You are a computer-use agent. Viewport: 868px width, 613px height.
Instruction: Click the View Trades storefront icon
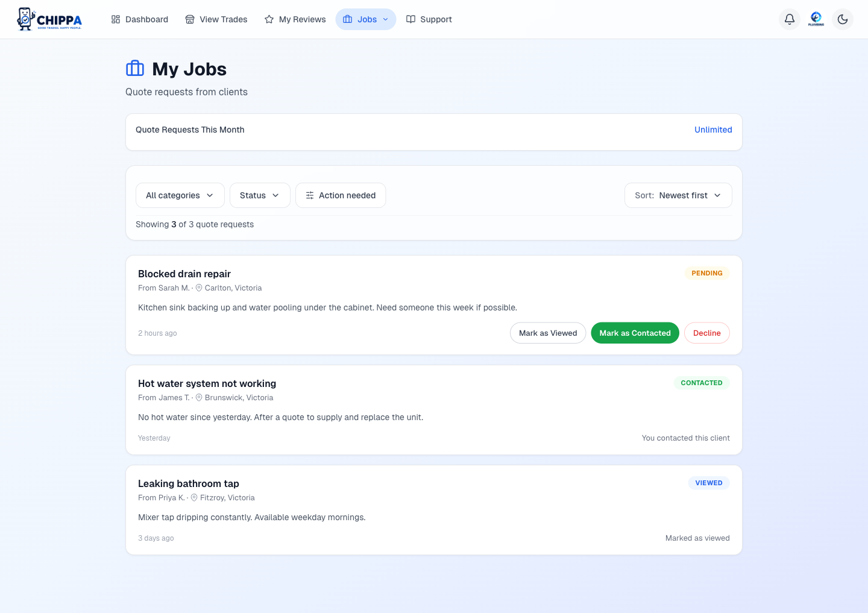pos(190,19)
